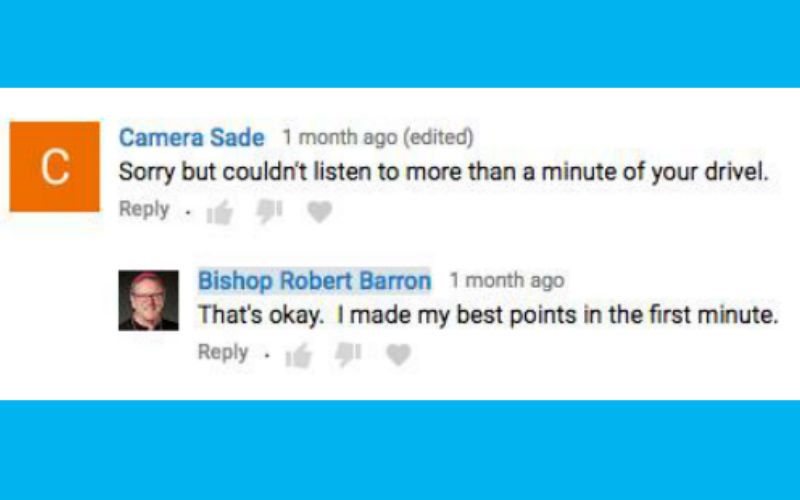800x500 pixels.
Task: Click '1 month ago' timestamp beside Camera Sade
Action: point(338,137)
